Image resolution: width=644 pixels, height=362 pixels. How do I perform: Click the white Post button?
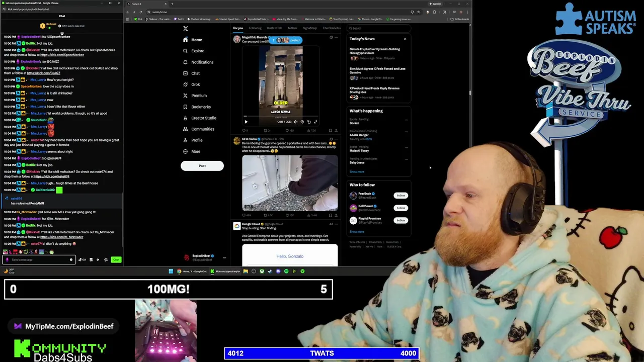[202, 166]
